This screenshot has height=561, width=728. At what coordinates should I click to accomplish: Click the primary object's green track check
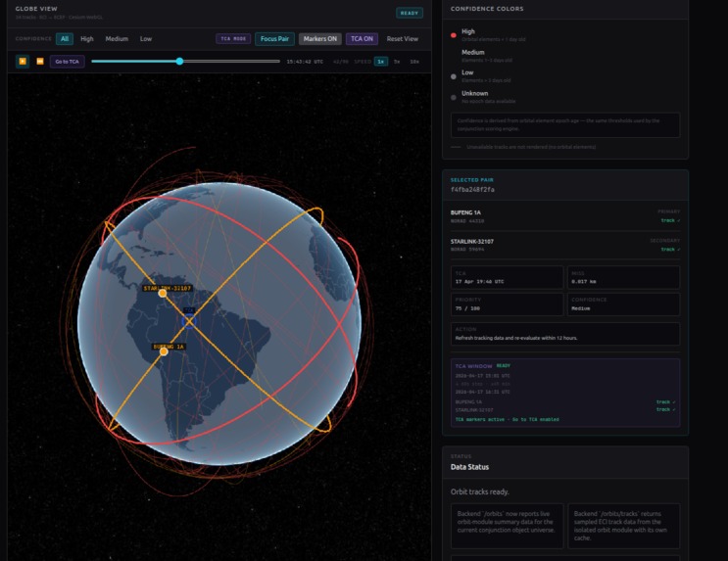pyautogui.click(x=670, y=220)
